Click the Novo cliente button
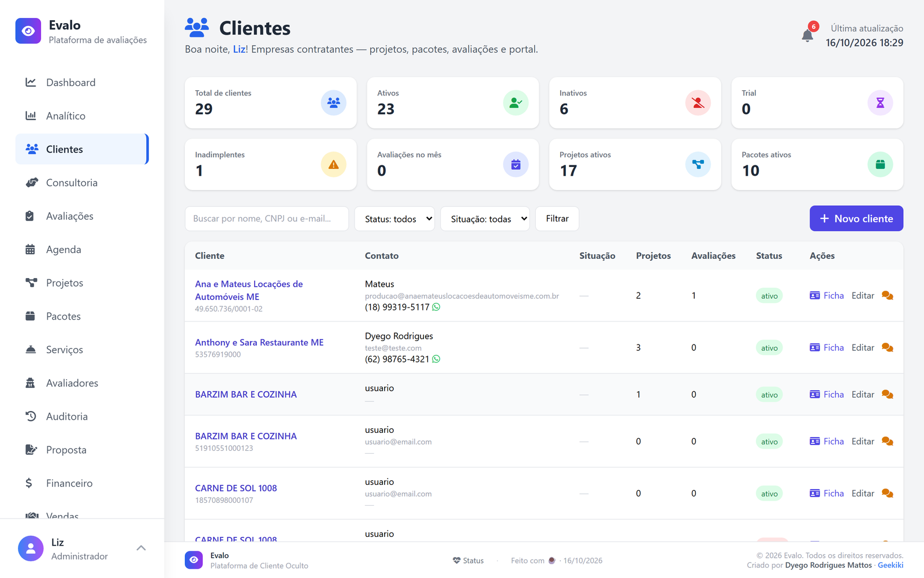This screenshot has width=924, height=578. click(x=856, y=218)
